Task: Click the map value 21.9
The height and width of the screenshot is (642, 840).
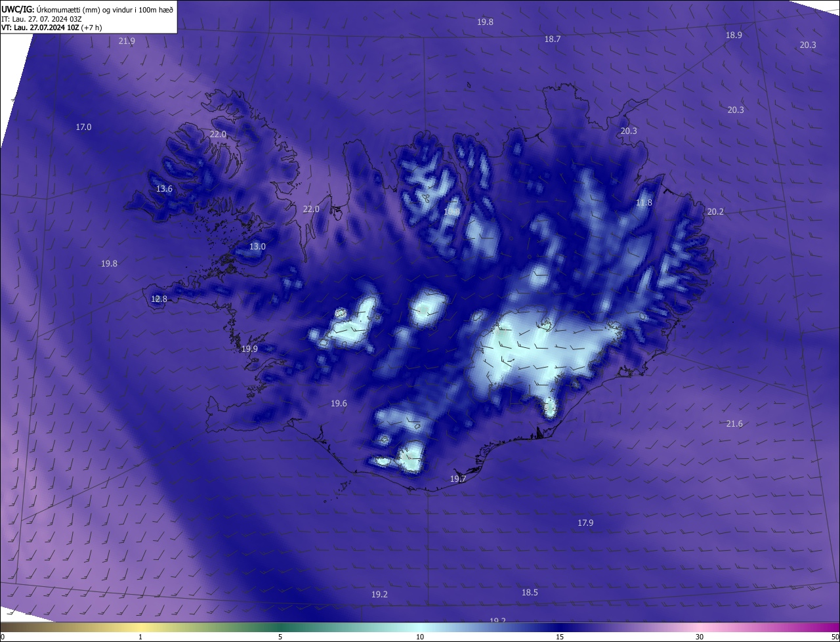Action: coord(127,41)
